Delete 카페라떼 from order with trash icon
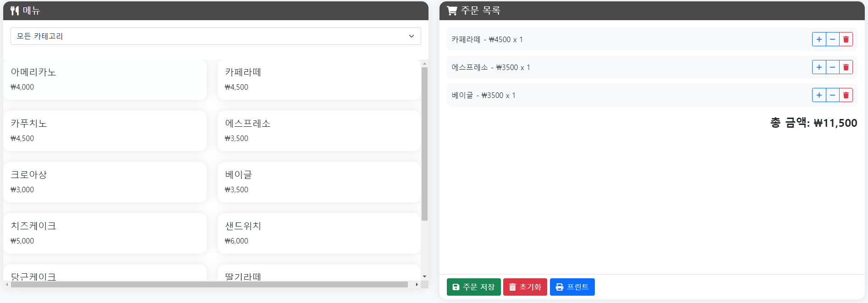This screenshot has width=868, height=303. pyautogui.click(x=846, y=39)
